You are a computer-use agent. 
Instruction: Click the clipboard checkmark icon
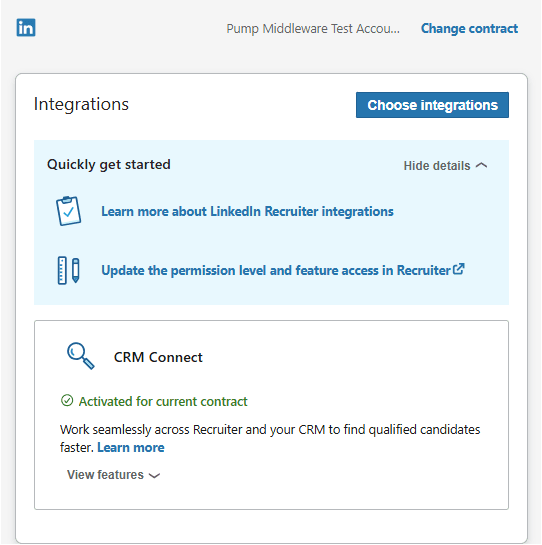[68, 211]
